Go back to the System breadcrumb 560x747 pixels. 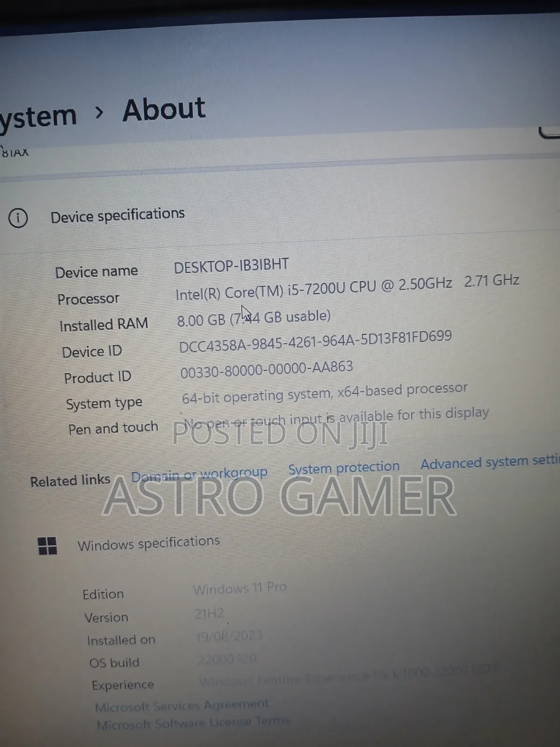pyautogui.click(x=38, y=117)
